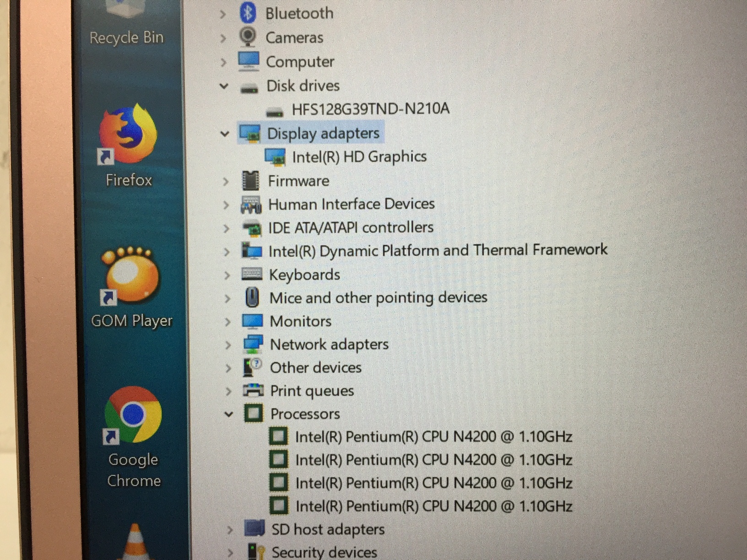Collapse the Processors node
Viewport: 747px width, 560px height.
coord(228,414)
